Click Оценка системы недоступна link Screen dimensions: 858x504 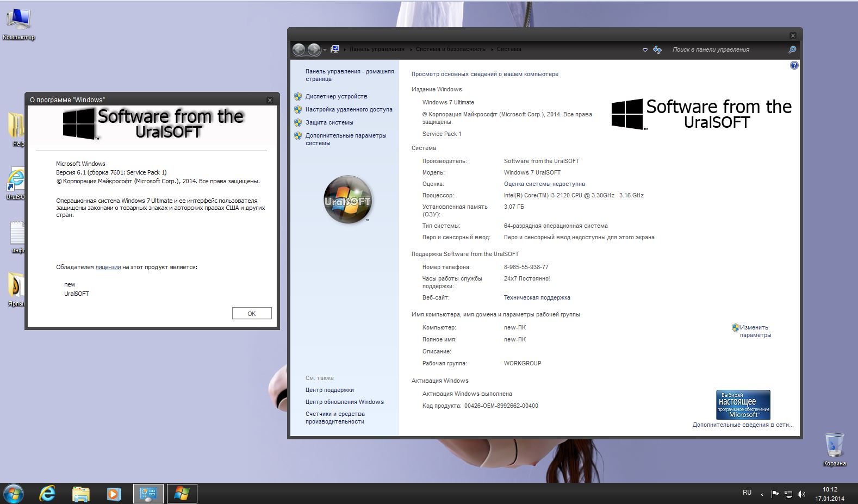click(x=544, y=184)
